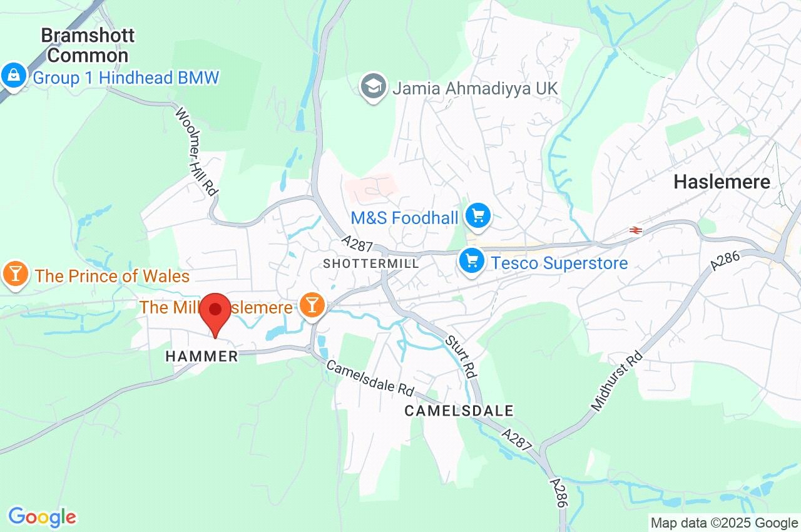The image size is (801, 532).
Task: Open the Tesco Superstore label
Action: click(x=559, y=263)
